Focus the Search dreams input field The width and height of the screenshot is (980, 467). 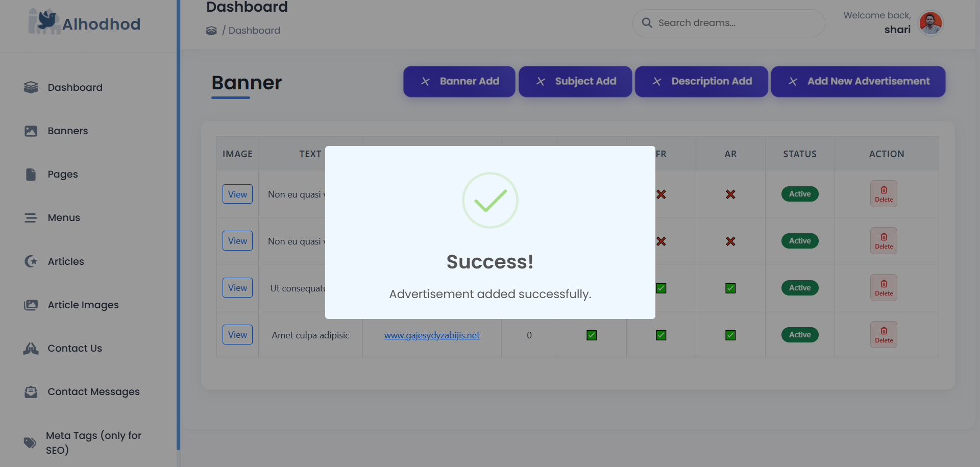735,23
